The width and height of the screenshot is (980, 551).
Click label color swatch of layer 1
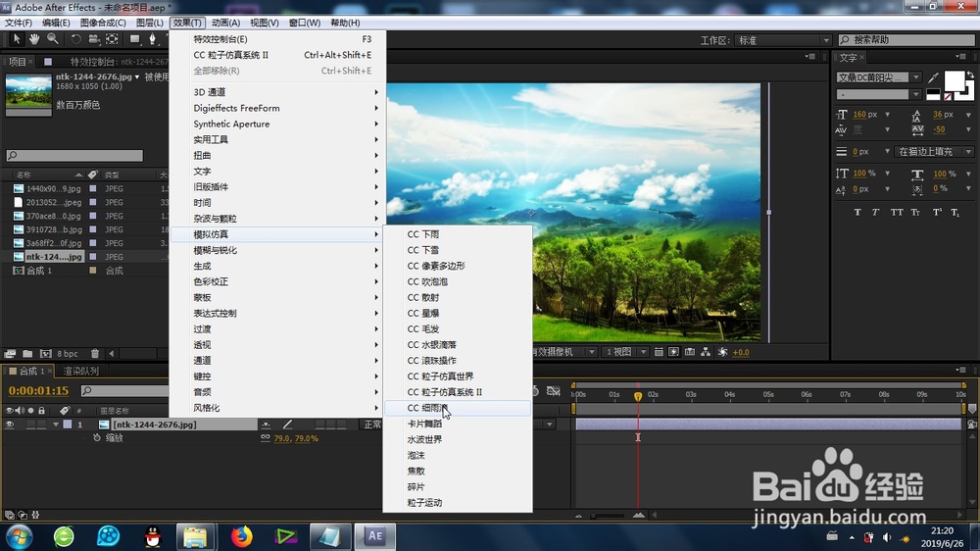click(x=68, y=425)
